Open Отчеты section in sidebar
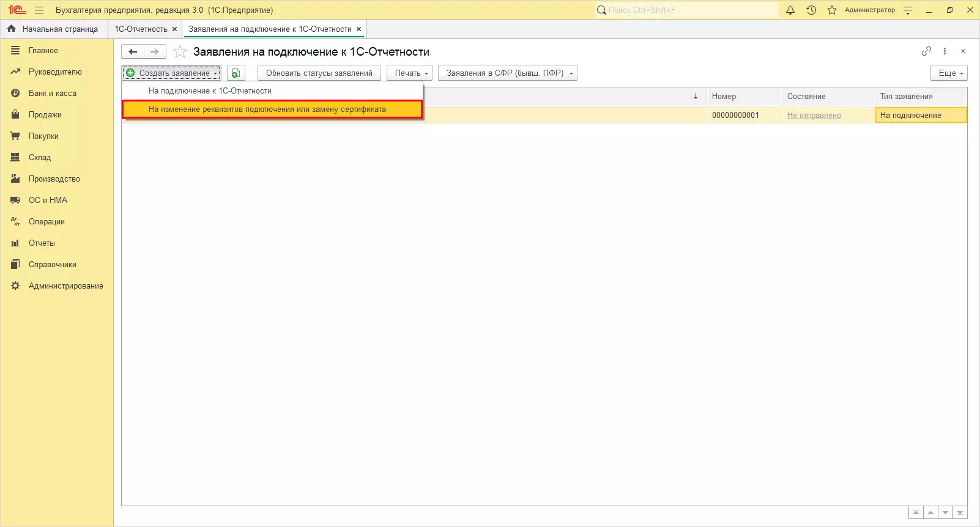The width and height of the screenshot is (980, 527). coord(56,243)
